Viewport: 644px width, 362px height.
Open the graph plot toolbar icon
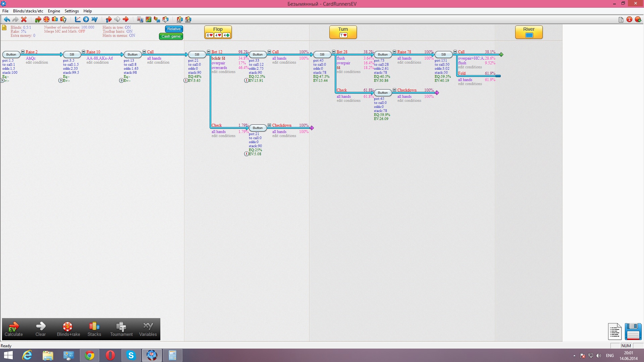click(x=77, y=19)
